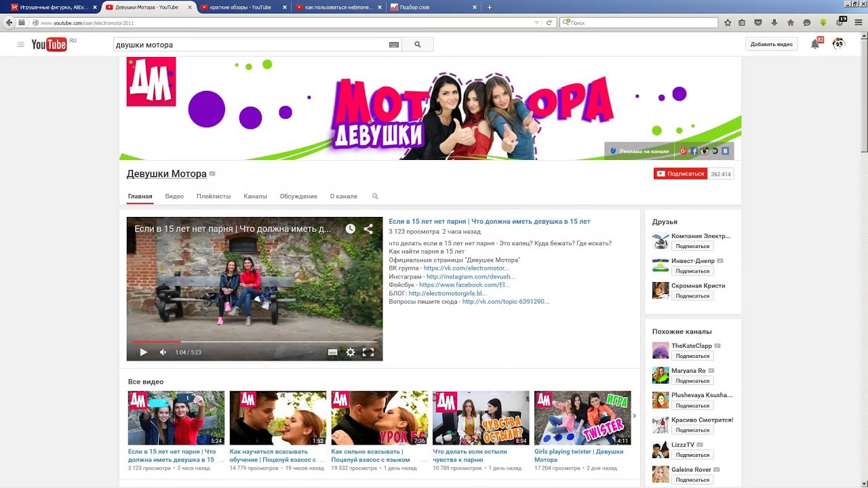Screen dimensions: 868x488
Task: Open the О канале channel tab
Action: [344, 197]
